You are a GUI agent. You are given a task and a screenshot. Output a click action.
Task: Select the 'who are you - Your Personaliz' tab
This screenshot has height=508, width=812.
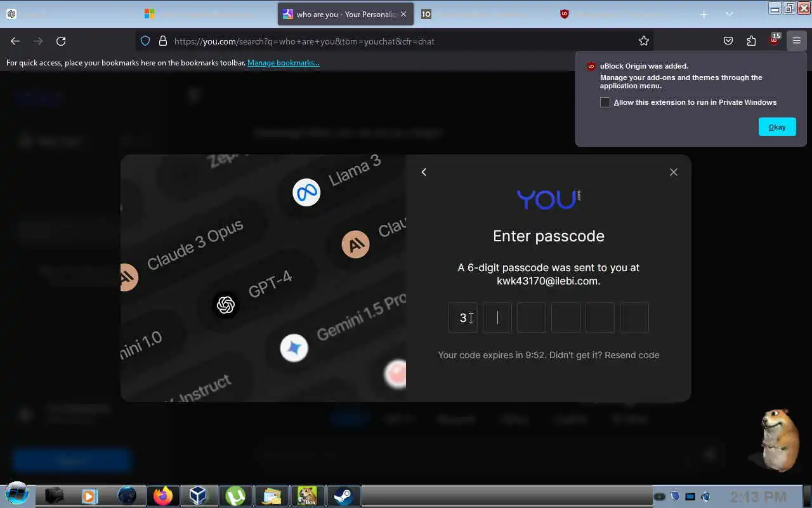click(346, 14)
